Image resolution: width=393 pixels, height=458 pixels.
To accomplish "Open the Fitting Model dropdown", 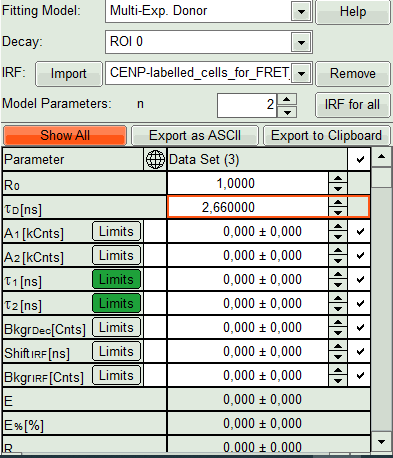I will 301,12.
